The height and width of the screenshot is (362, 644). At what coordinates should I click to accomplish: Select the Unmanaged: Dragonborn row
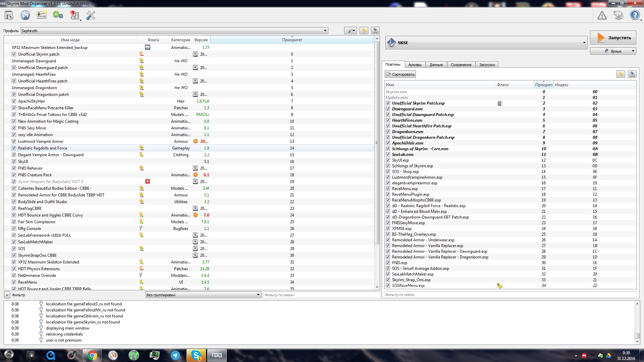[x=189, y=87]
